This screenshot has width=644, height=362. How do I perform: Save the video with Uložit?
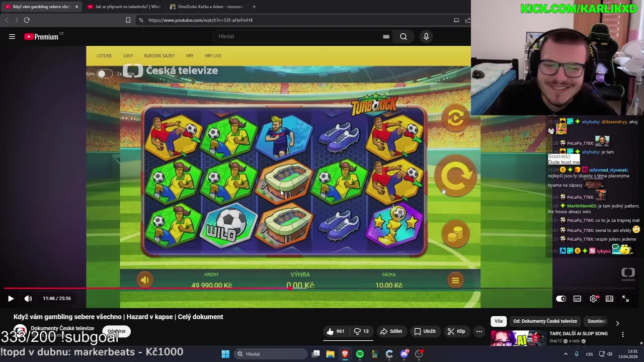(425, 331)
